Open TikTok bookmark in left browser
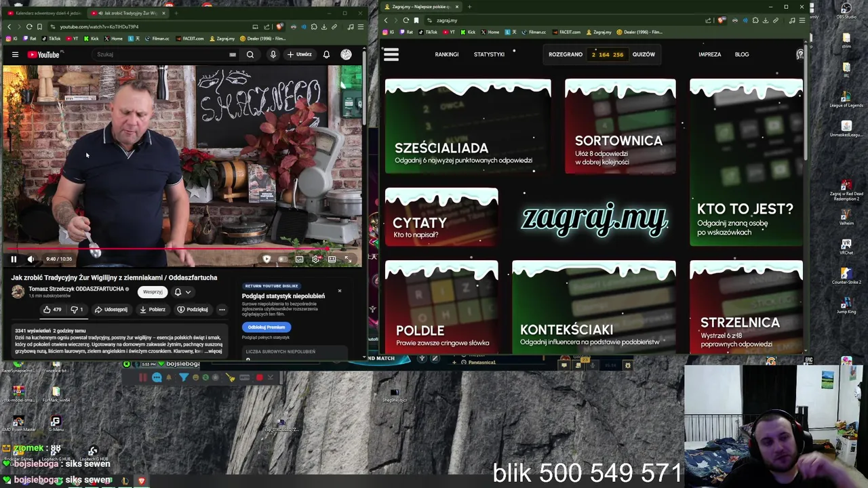This screenshot has height=488, width=868. [52, 39]
